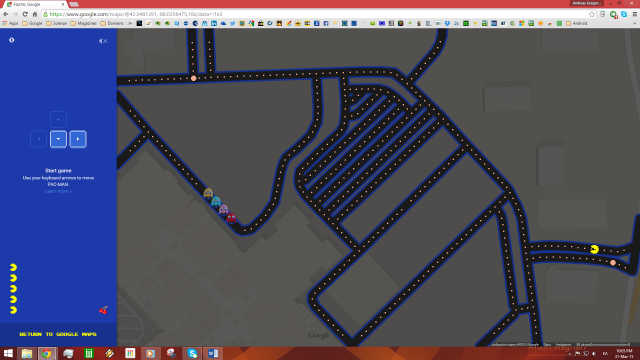Click Return to Google Maps
Screen dimensions: 640x360
58,334
